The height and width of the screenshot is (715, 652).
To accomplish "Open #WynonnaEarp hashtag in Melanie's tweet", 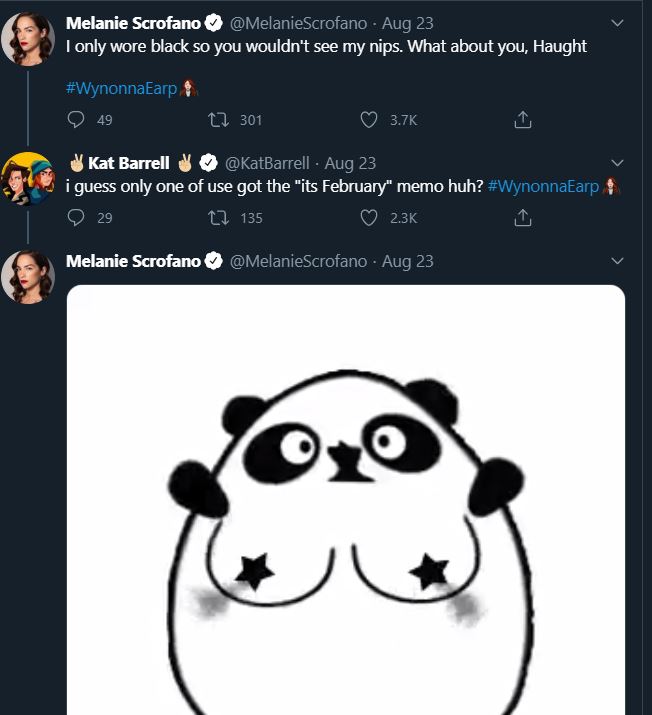I will (121, 87).
